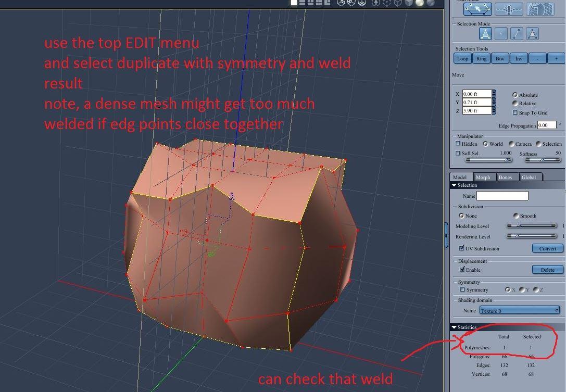Choose the four-view grid layout icon
Image resolution: width=566 pixels, height=392 pixels.
click(x=319, y=2)
